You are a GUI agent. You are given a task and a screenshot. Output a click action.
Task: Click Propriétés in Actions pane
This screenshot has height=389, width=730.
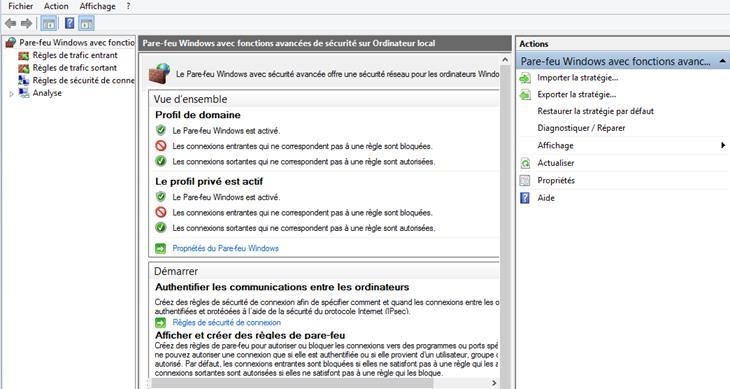click(556, 181)
